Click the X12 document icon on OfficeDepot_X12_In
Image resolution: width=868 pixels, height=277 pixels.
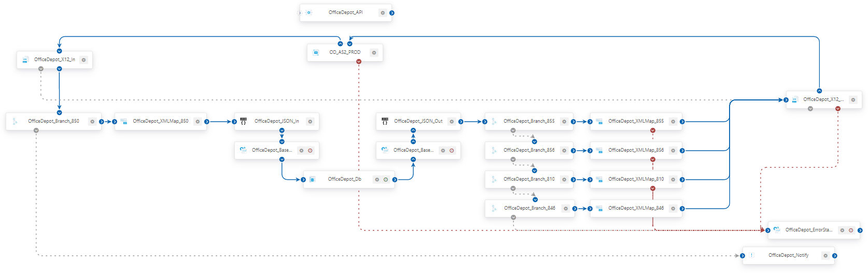tap(25, 60)
